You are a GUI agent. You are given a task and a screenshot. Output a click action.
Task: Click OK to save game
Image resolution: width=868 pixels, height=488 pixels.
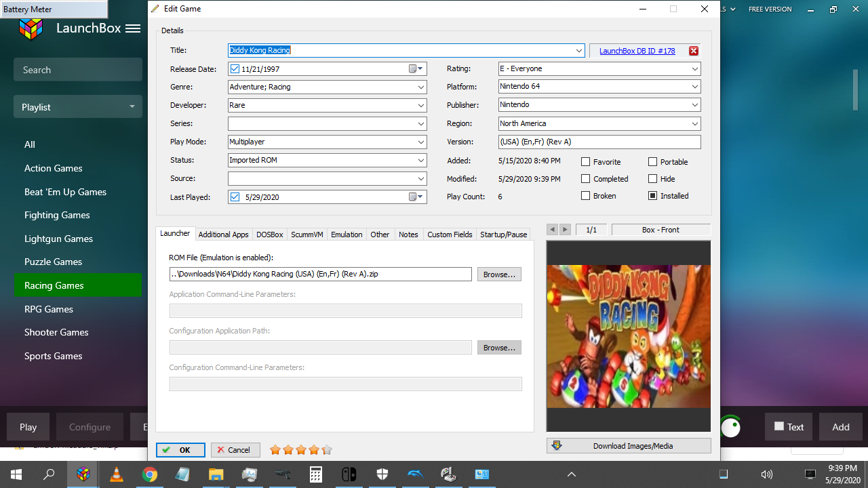click(x=180, y=450)
